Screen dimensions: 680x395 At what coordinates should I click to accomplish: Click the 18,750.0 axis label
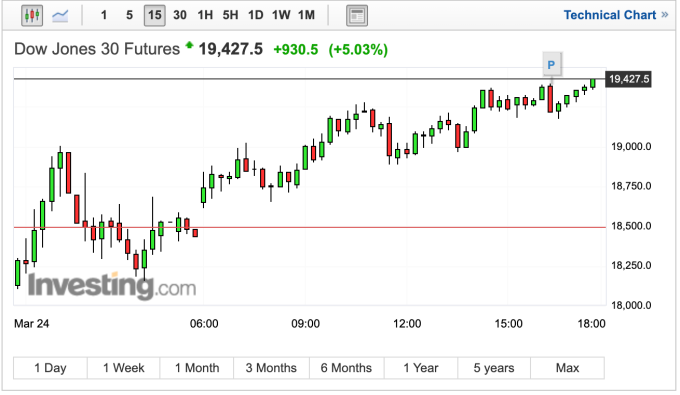pyautogui.click(x=631, y=186)
